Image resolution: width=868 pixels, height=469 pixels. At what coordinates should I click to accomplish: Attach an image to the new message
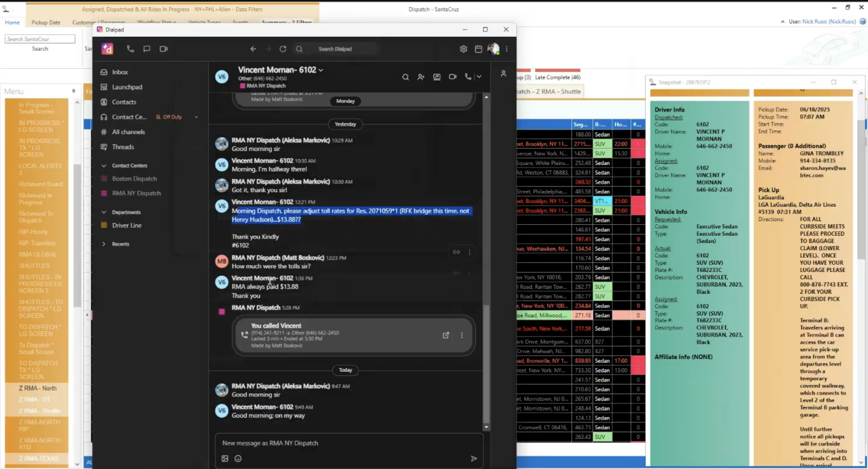point(225,459)
